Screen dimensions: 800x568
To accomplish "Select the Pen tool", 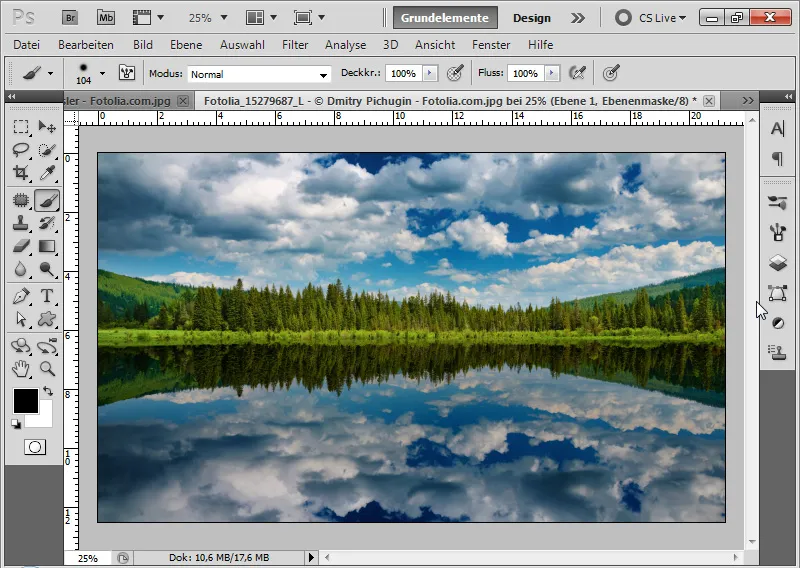I will pyautogui.click(x=20, y=296).
